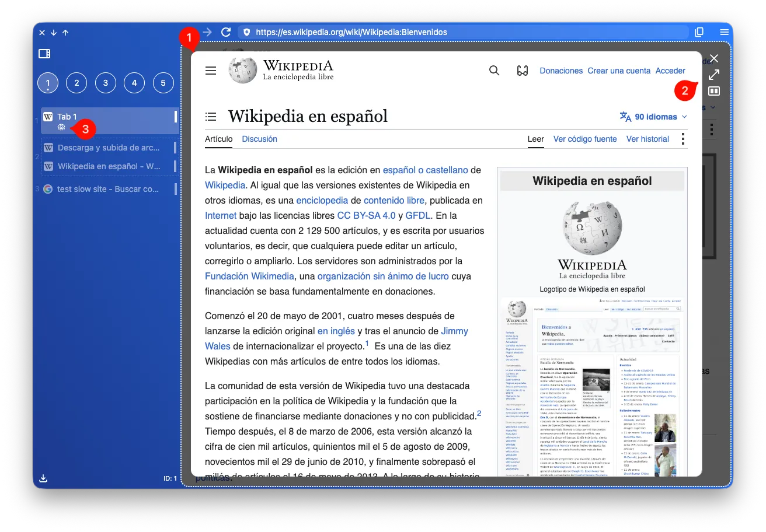
Task: Switch to the Discusión tab
Action: tap(260, 139)
